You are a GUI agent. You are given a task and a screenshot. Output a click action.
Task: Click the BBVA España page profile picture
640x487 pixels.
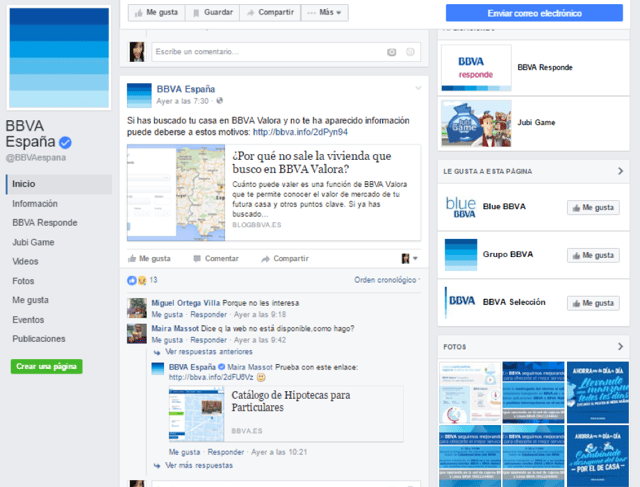click(59, 58)
